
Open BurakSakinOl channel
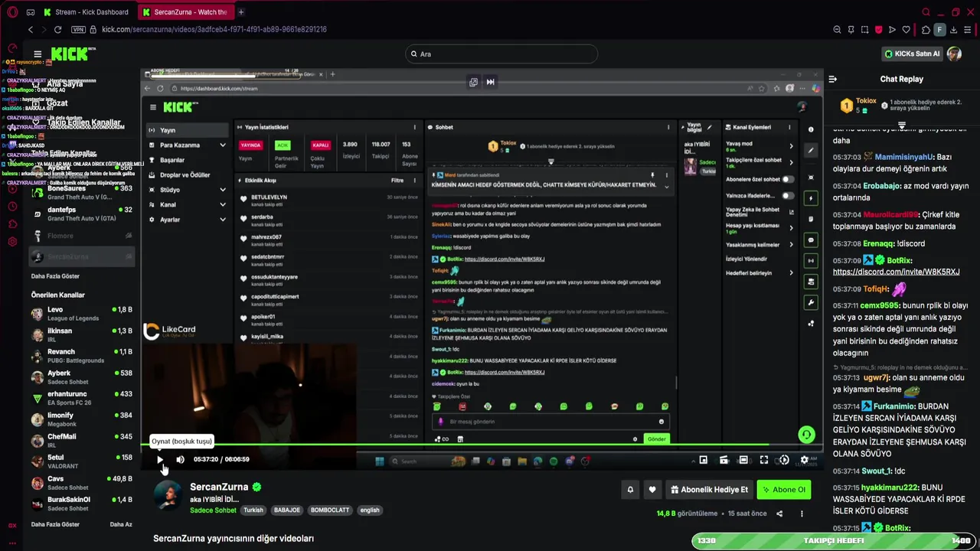[x=83, y=504]
